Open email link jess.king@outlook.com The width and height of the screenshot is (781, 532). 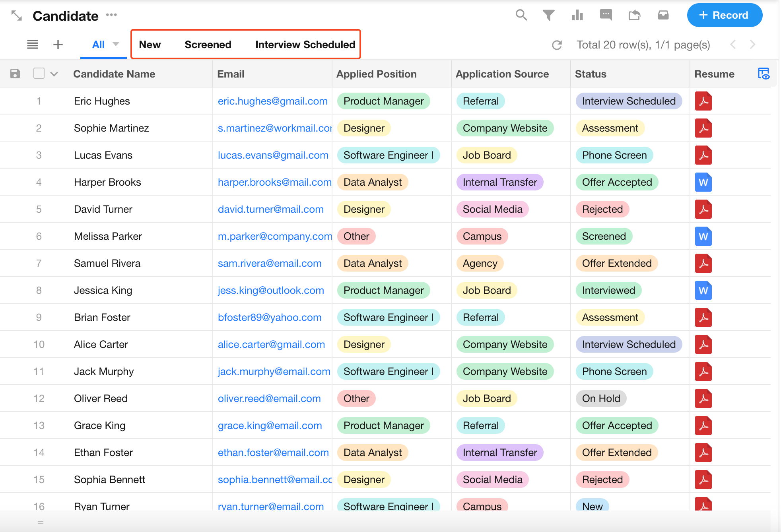pyautogui.click(x=271, y=290)
